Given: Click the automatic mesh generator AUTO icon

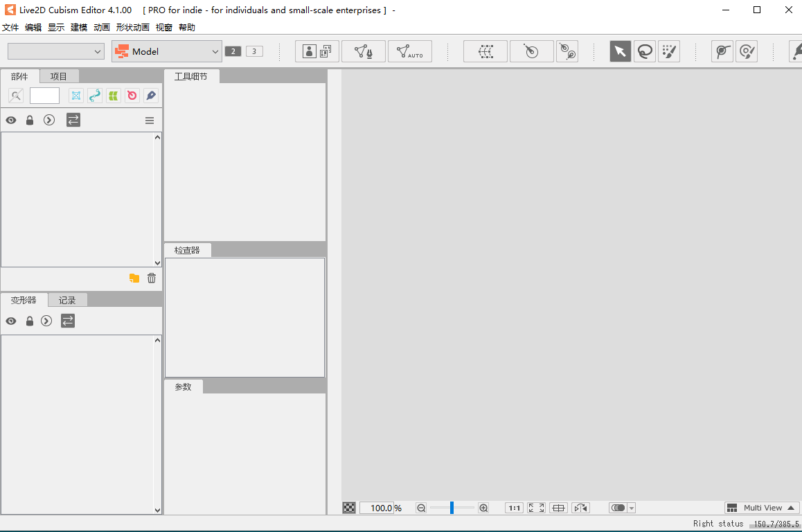Looking at the screenshot, I should (x=409, y=51).
